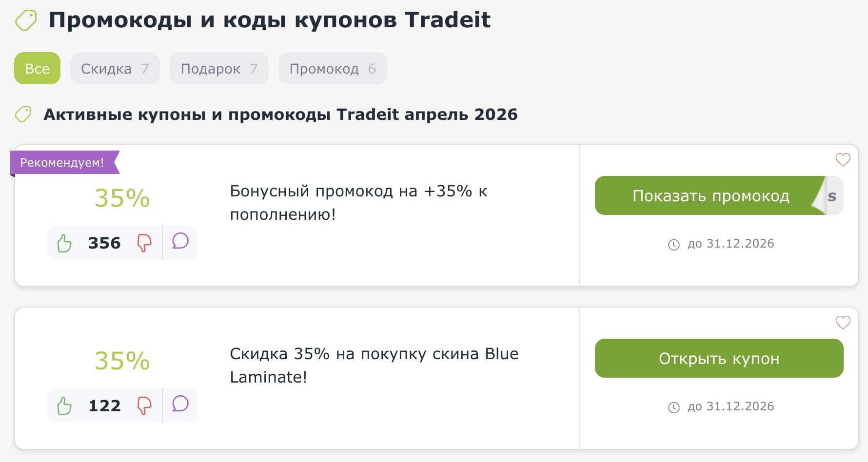Open comments for the Blue Laminate skin coupon

pyautogui.click(x=179, y=405)
